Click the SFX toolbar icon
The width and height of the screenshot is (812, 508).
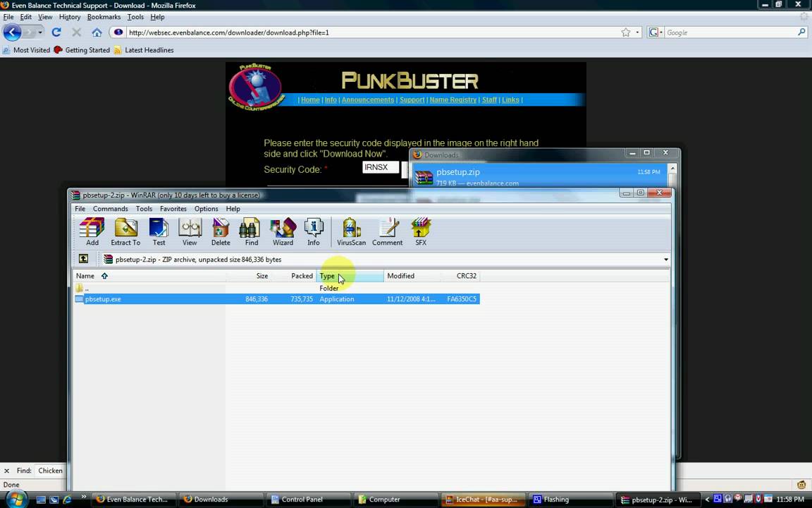pyautogui.click(x=421, y=231)
